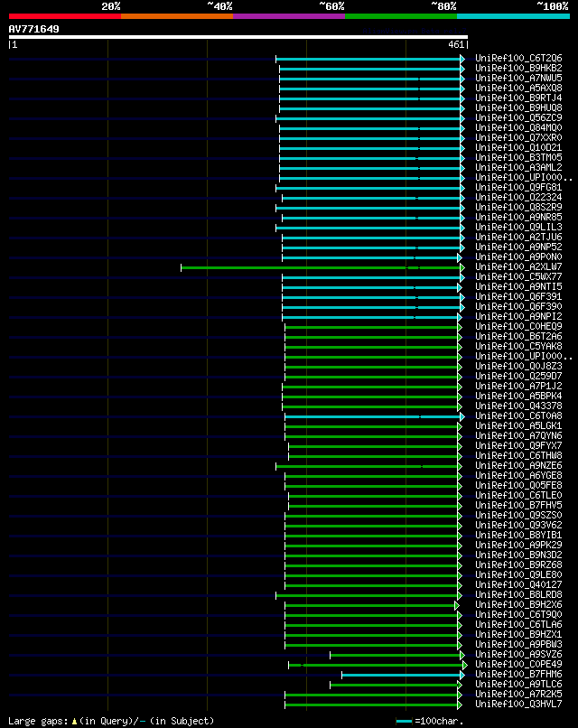Select subject label UniRef100_A5LGK1
The width and height of the screenshot is (578, 728).
[518, 425]
